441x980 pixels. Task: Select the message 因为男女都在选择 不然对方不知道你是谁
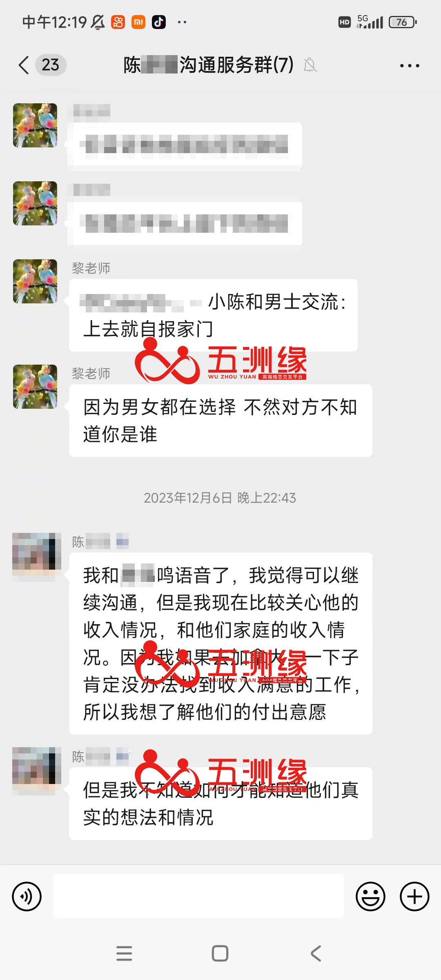[221, 421]
